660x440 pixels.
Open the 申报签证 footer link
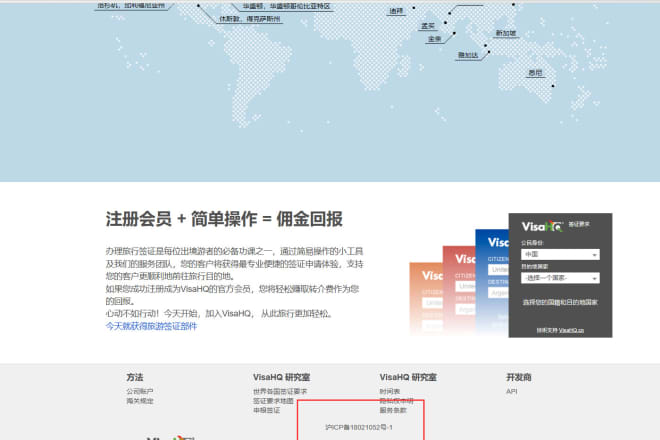266,410
